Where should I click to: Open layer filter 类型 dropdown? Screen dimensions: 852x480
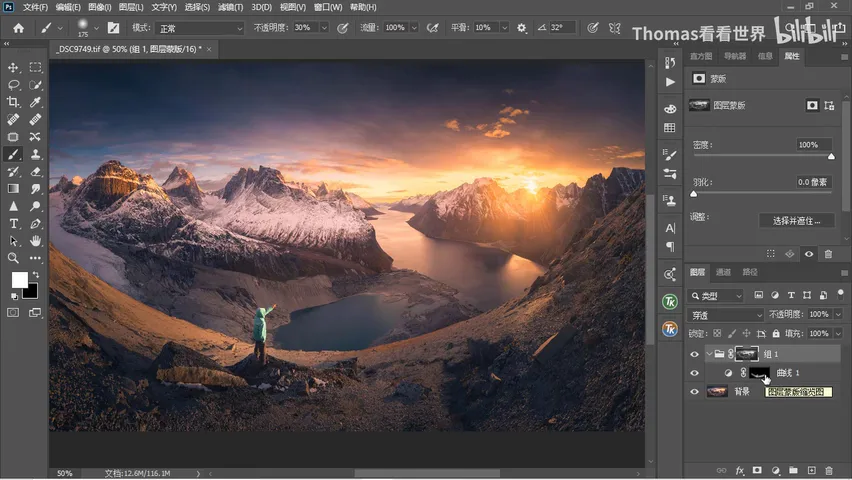click(x=716, y=296)
